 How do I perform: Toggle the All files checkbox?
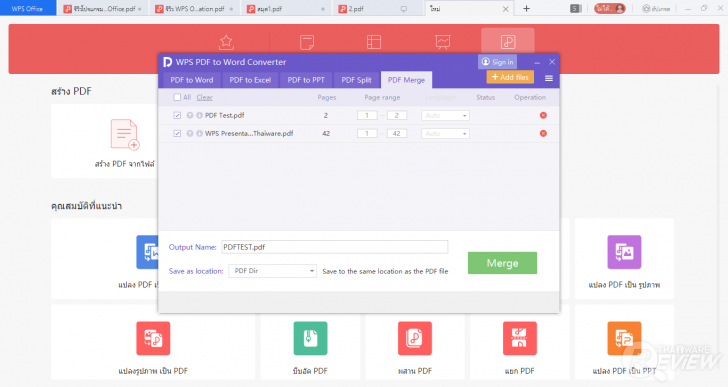177,97
